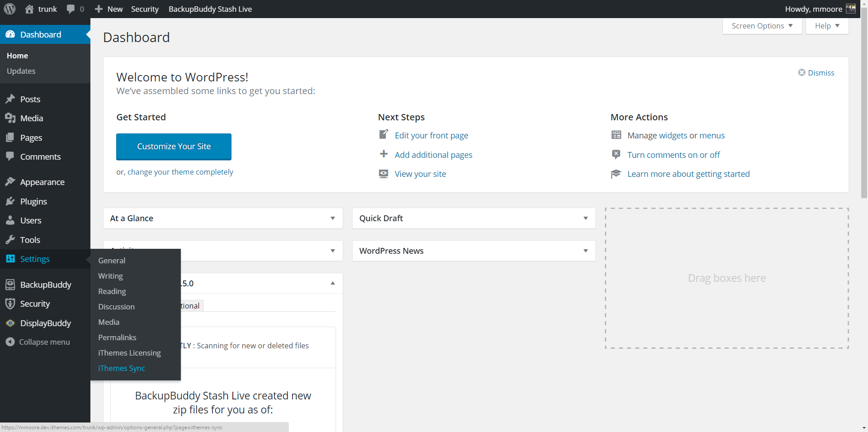
Task: Click the Posts pushpin icon
Action: click(x=10, y=99)
